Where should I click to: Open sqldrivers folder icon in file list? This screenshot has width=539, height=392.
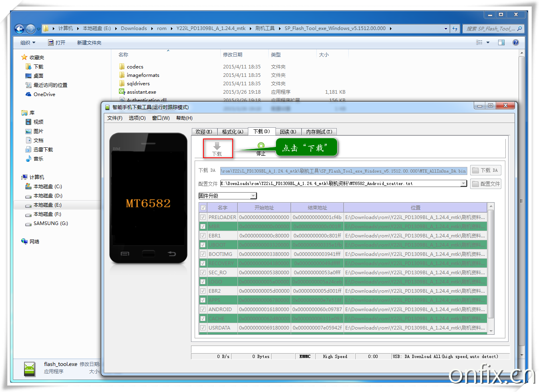pyautogui.click(x=122, y=83)
